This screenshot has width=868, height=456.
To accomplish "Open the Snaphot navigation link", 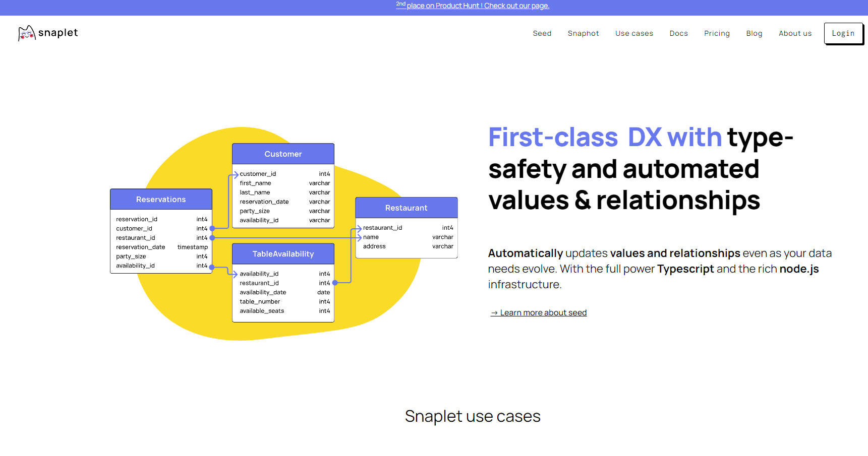I will (583, 33).
